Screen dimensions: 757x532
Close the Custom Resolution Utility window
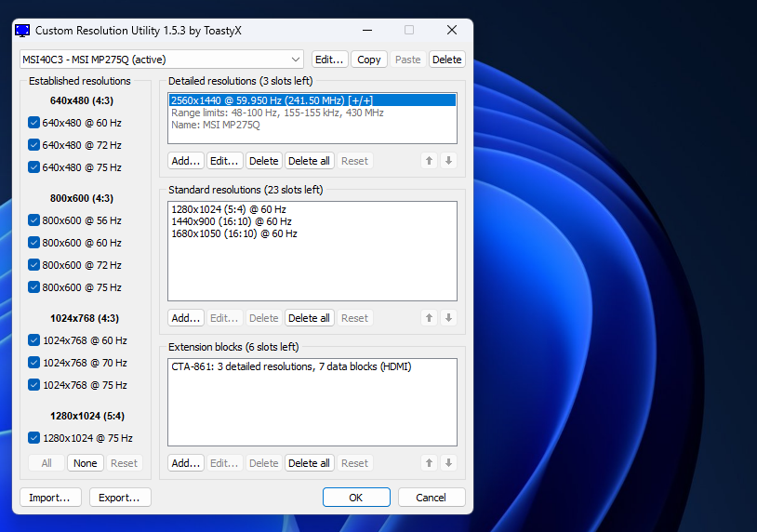[x=452, y=30]
